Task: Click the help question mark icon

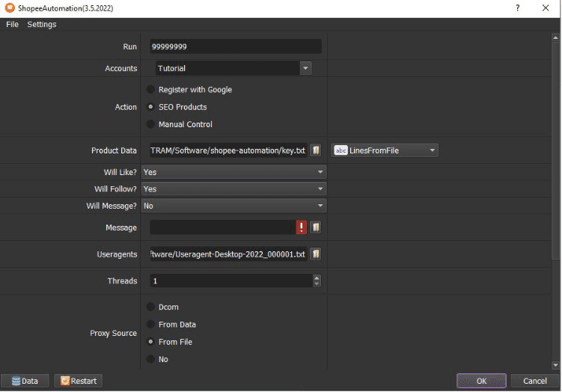Action: 517,7
